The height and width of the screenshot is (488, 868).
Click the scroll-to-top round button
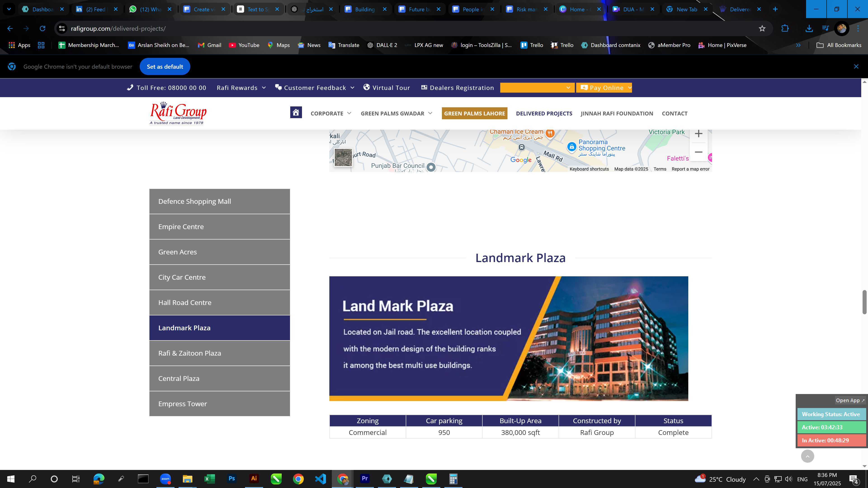807,456
